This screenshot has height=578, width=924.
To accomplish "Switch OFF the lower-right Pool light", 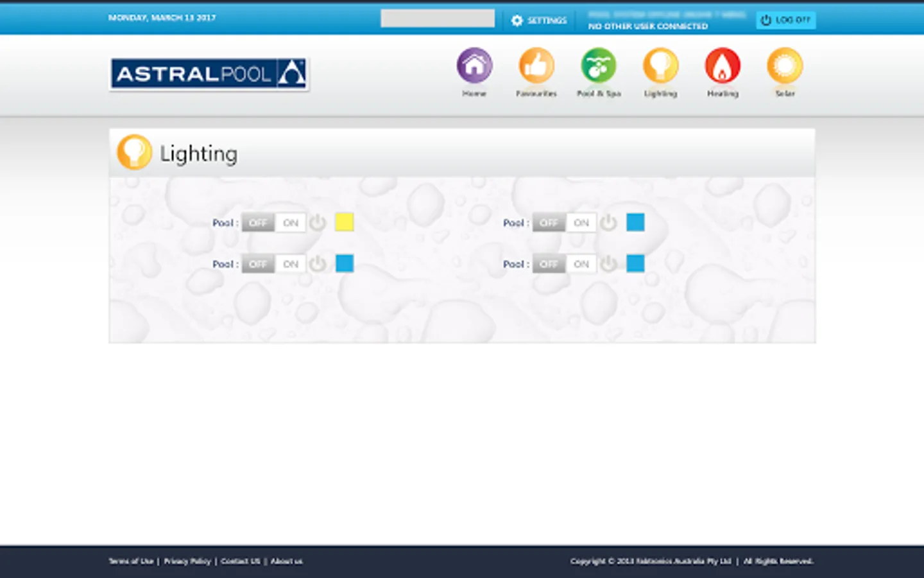I will click(x=549, y=264).
